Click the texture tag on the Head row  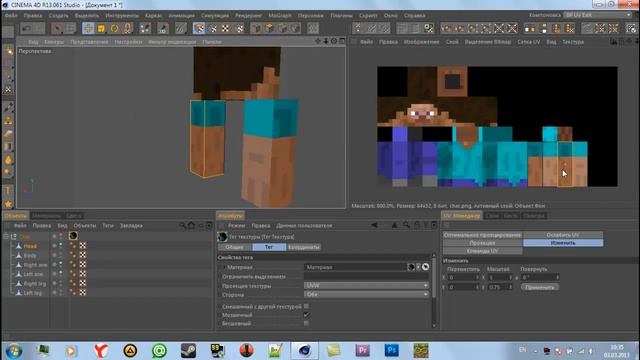click(83, 246)
